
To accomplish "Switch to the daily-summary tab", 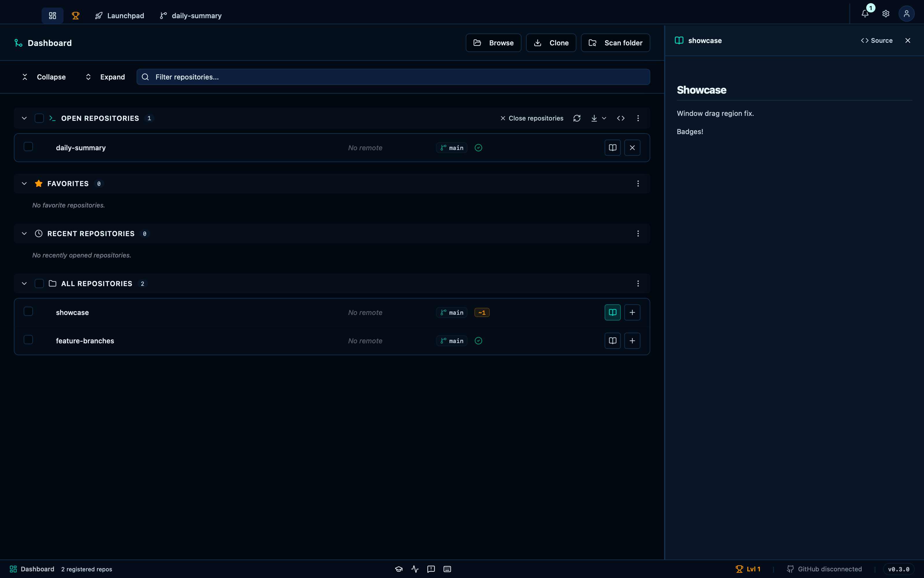I will [x=191, y=16].
